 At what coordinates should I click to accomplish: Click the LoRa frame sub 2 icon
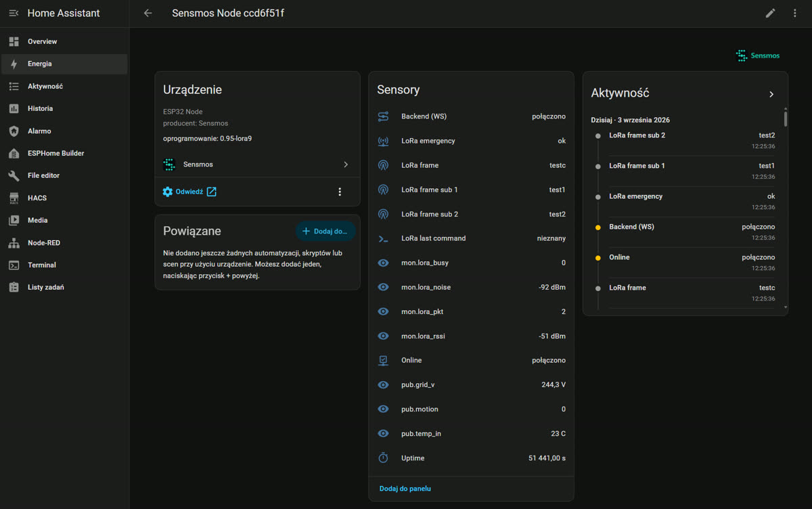(x=383, y=214)
